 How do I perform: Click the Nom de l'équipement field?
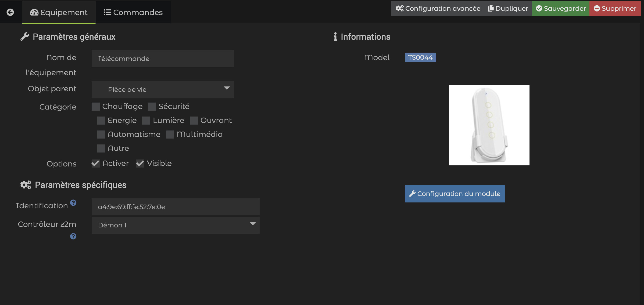point(163,59)
